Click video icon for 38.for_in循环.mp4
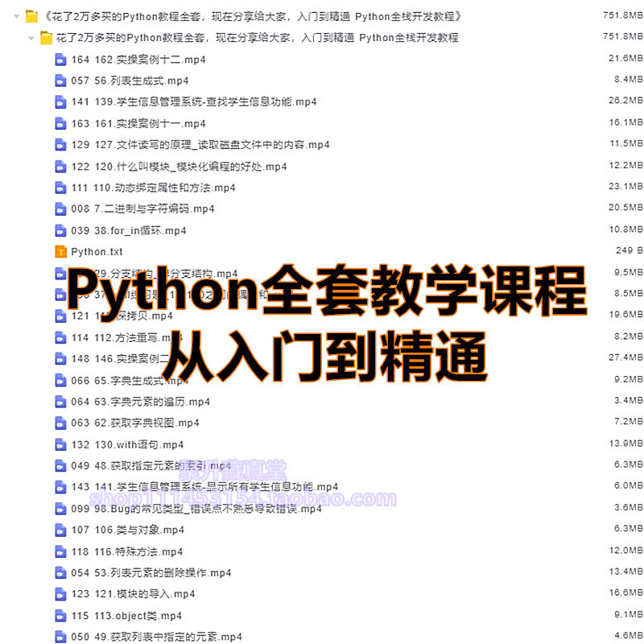 [60, 230]
